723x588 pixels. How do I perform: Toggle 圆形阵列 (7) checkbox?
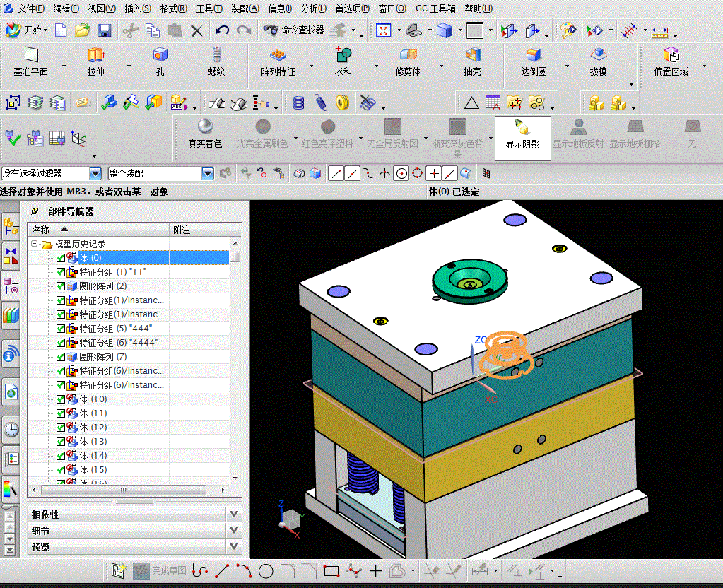pos(60,357)
